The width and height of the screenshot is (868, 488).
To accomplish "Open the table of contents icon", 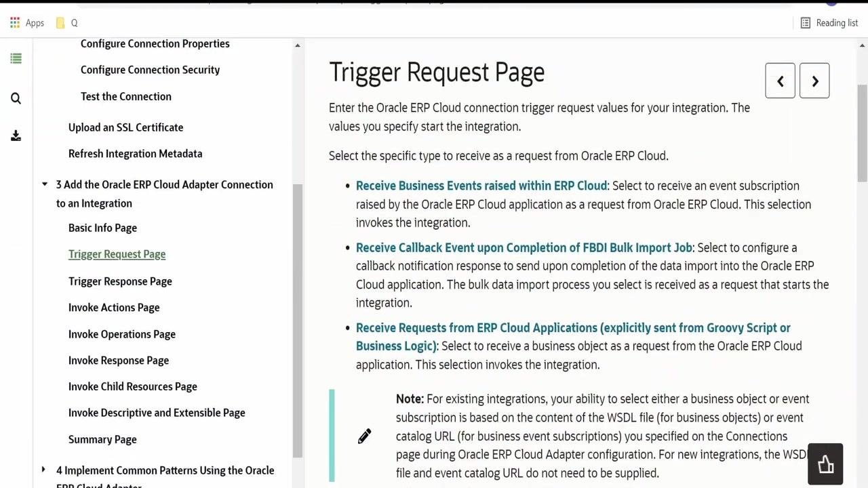I will pos(16,59).
